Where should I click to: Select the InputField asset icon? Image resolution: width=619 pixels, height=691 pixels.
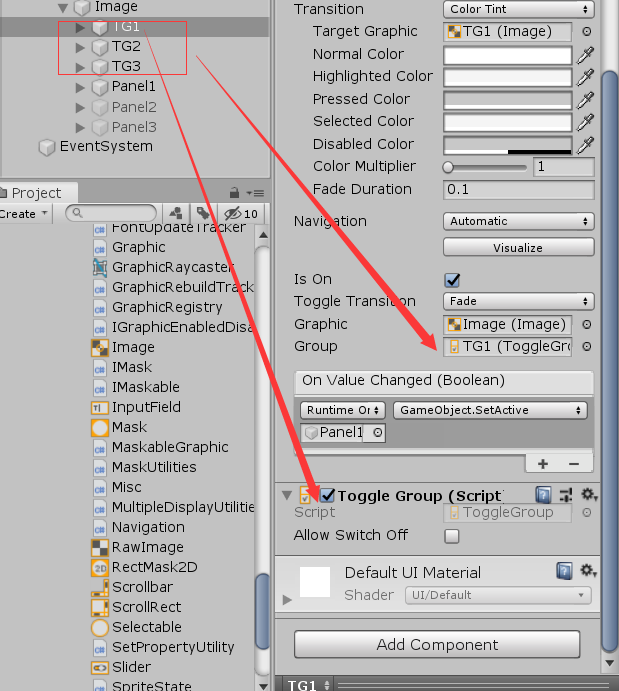[x=100, y=408]
